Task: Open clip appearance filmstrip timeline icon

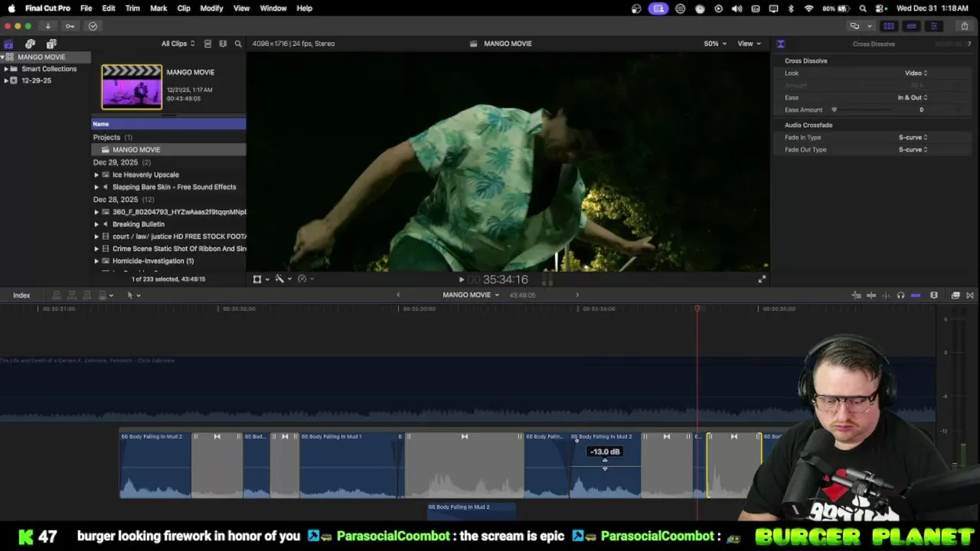Action: click(x=934, y=295)
